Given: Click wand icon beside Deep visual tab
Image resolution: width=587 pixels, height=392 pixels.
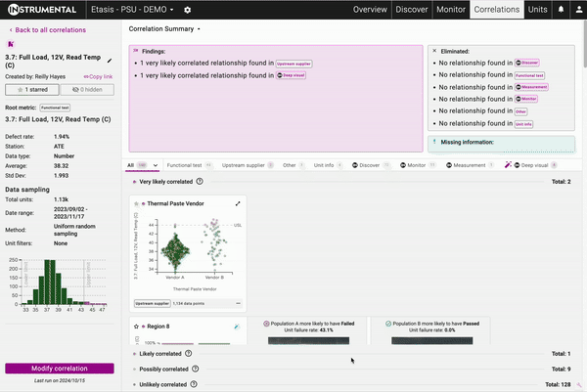Looking at the screenshot, I should (508, 164).
